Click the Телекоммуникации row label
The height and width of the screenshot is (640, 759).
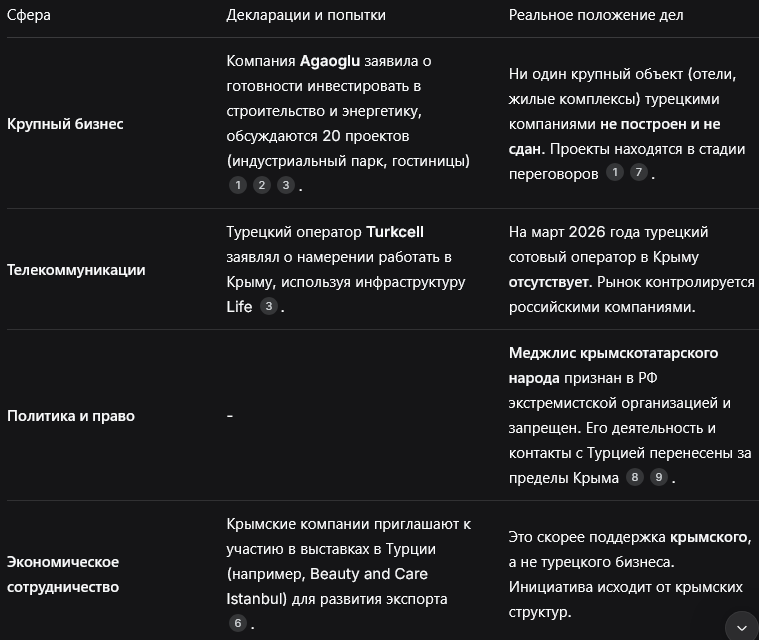click(76, 270)
